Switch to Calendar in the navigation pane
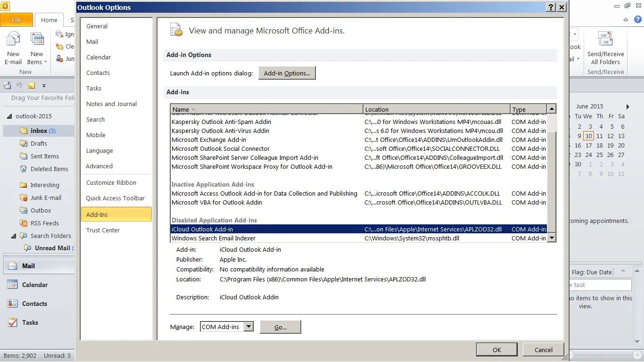Screen dimensions: 644x362 pos(39,285)
